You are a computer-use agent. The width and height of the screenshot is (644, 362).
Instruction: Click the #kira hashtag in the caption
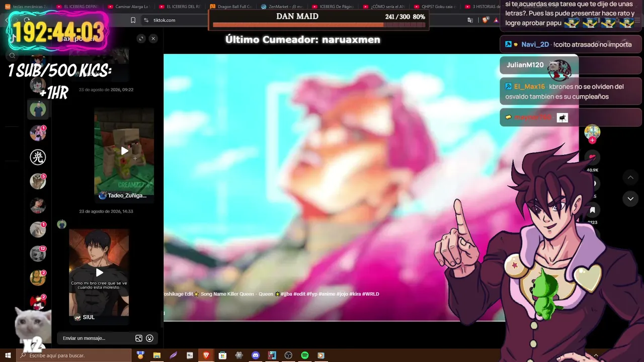(x=355, y=294)
